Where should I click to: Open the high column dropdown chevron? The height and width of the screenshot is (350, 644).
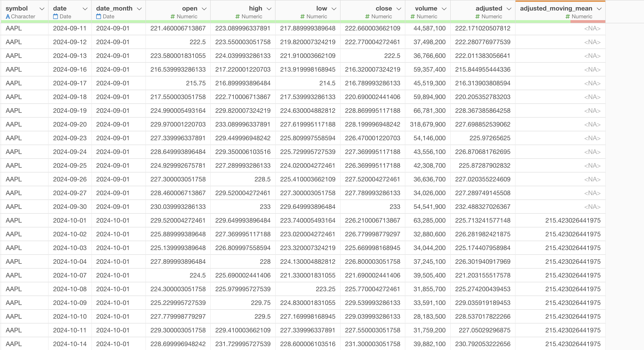[269, 9]
